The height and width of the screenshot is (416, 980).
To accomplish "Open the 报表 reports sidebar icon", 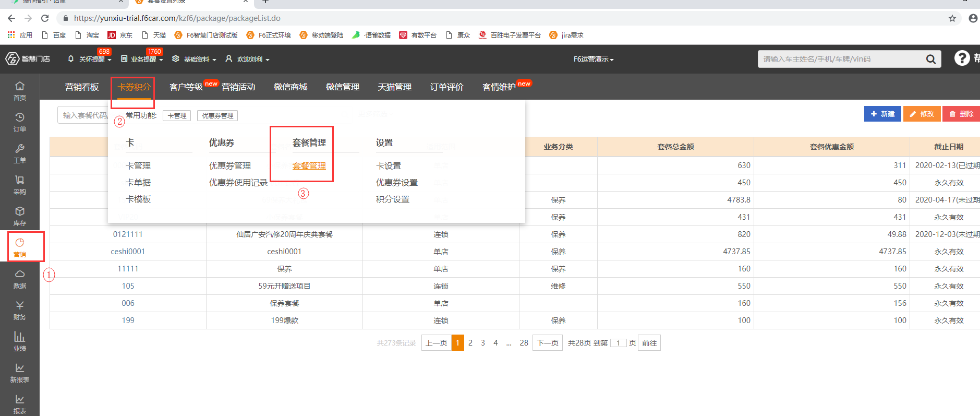I will point(20,404).
